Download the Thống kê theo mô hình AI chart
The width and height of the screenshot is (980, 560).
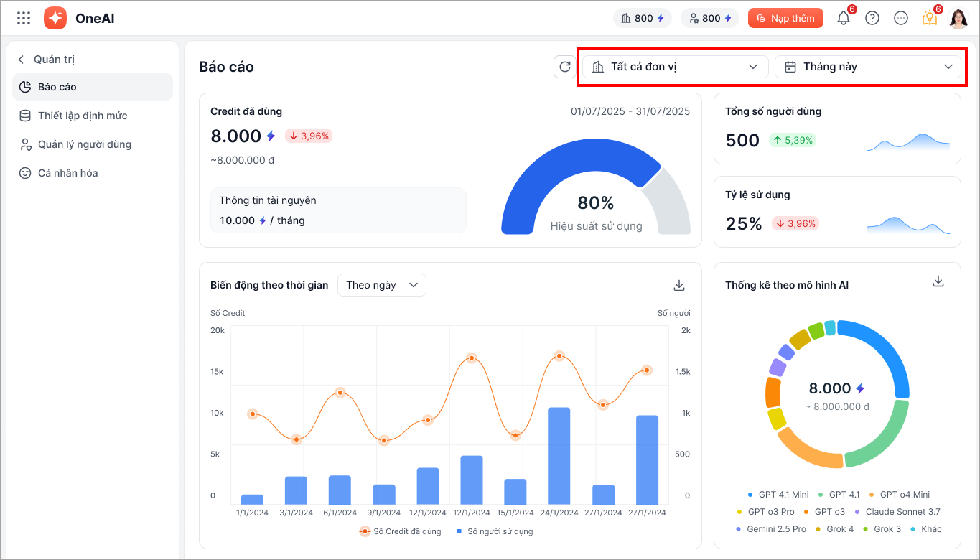click(938, 281)
